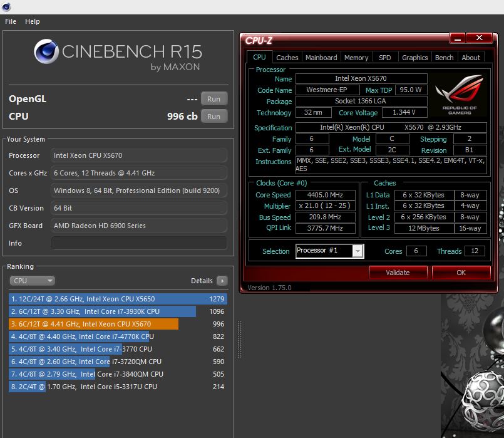
Task: Switch to About tab in CPU-Z
Action: 471,58
